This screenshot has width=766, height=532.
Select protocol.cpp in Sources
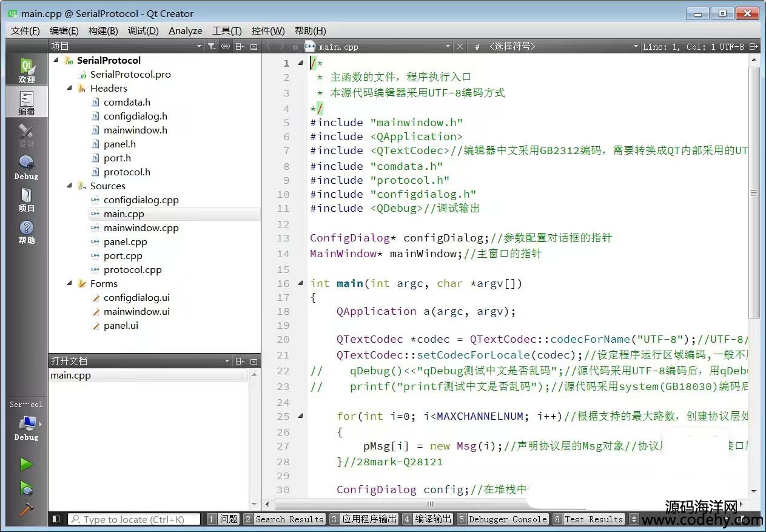click(132, 269)
